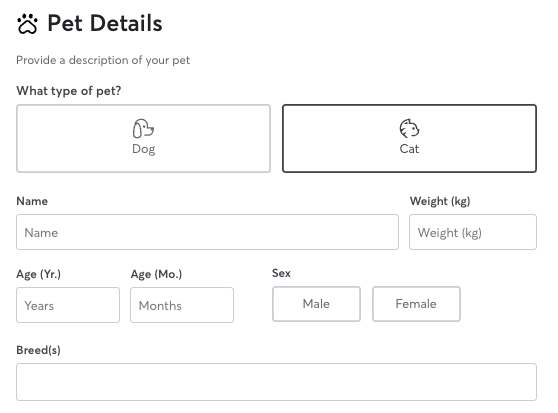558x413 pixels.
Task: Click the Sex label
Action: point(281,273)
